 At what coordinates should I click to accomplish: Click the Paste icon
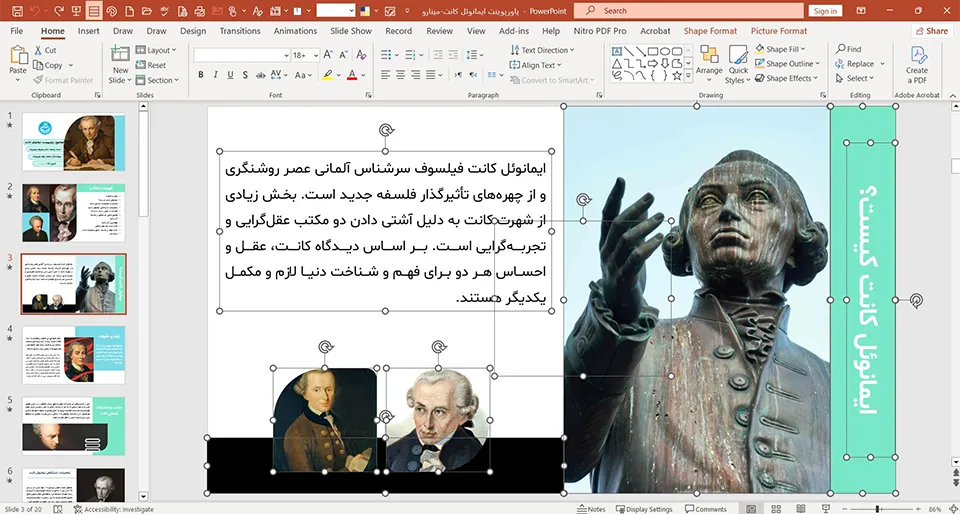pos(18,57)
